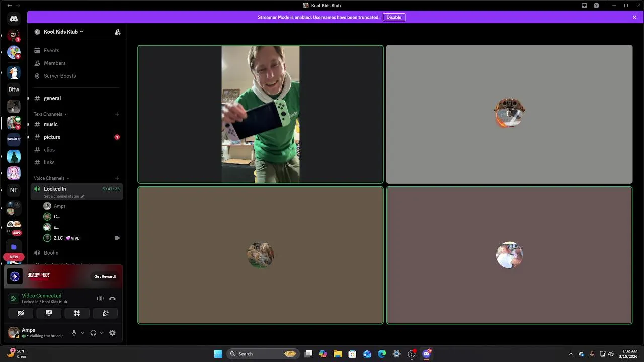644x362 pixels.
Task: Mute the microphone in user panel
Action: pos(74,333)
